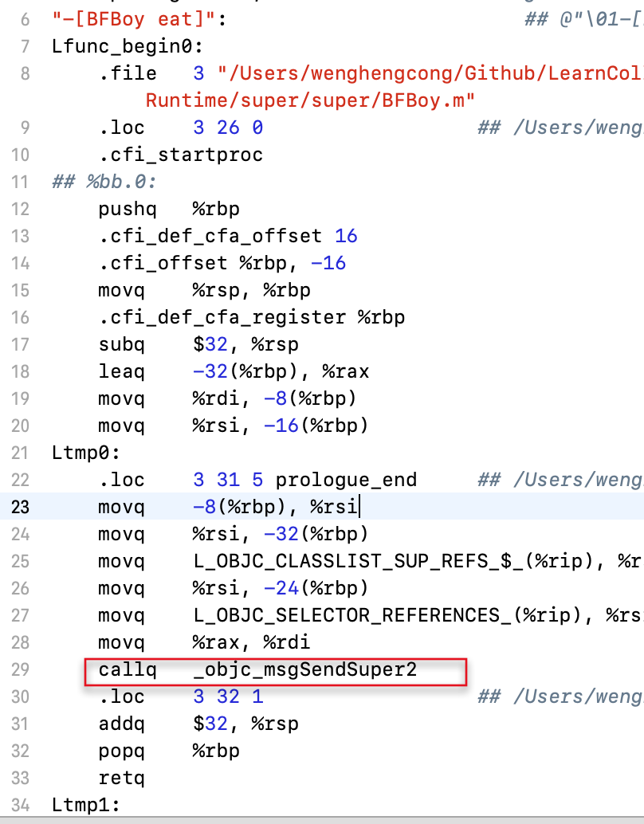Click the .cfi_def_cfa_register %rbp line

pyautogui.click(x=251, y=317)
